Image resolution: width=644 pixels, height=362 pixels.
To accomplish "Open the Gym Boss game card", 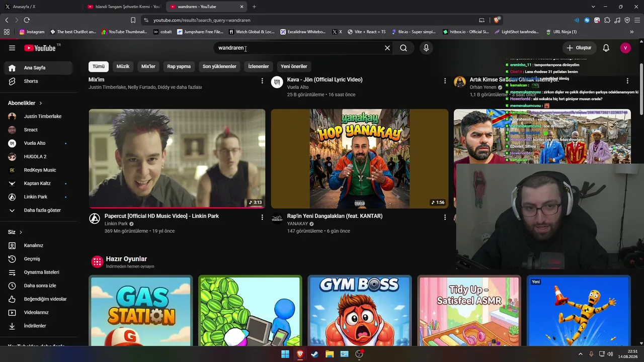I will (x=360, y=311).
